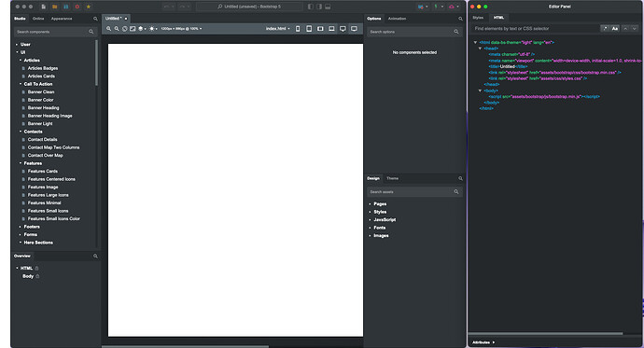Click the search icon in the Design panel header
The height and width of the screenshot is (348, 644).
click(x=460, y=178)
